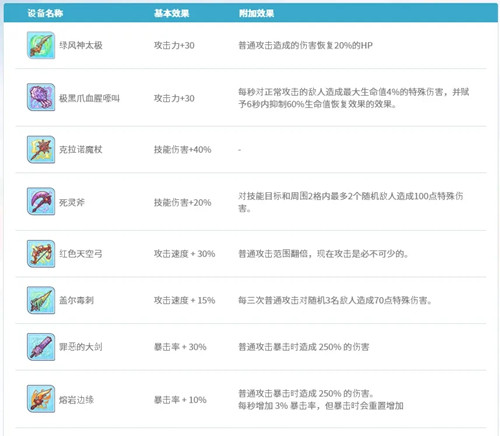Click 攻击速度 + 15% effect text

(184, 300)
